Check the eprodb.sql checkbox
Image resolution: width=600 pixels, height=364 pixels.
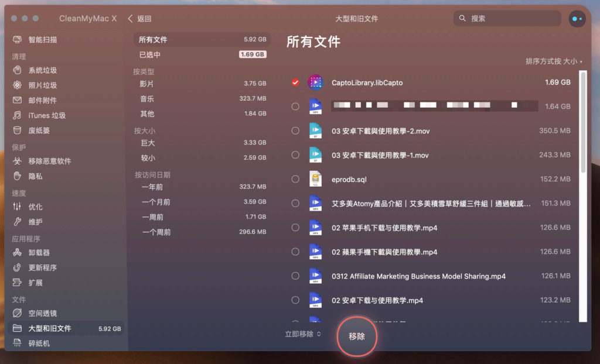[295, 179]
